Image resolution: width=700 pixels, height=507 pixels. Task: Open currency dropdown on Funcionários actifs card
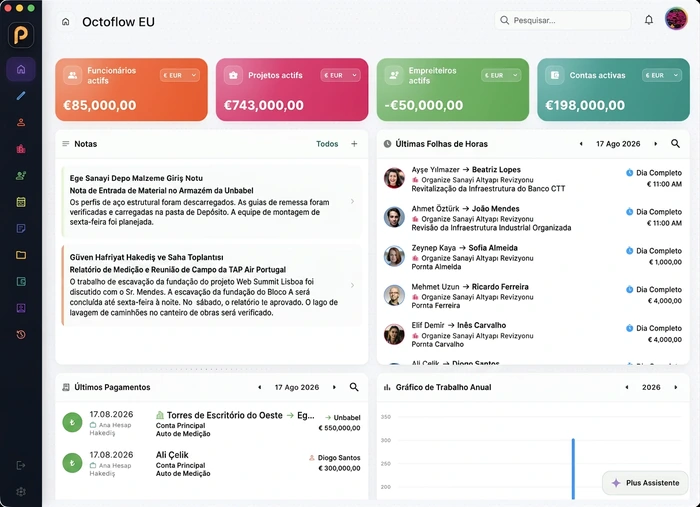180,75
